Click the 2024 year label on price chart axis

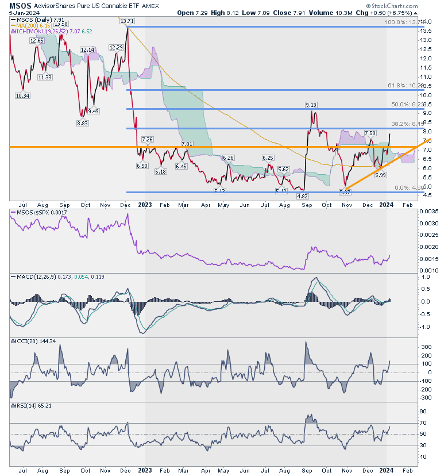pos(387,205)
